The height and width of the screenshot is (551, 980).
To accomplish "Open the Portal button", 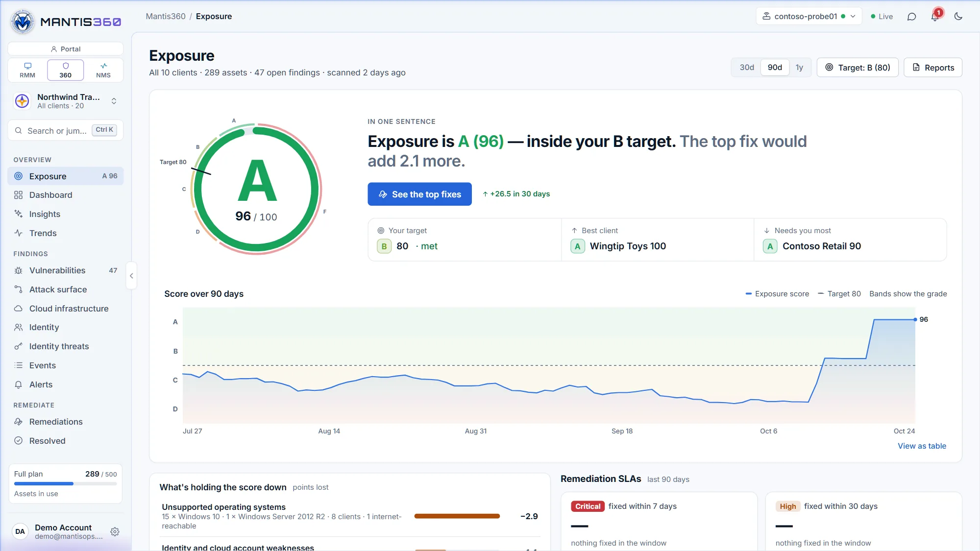I will coord(66,49).
